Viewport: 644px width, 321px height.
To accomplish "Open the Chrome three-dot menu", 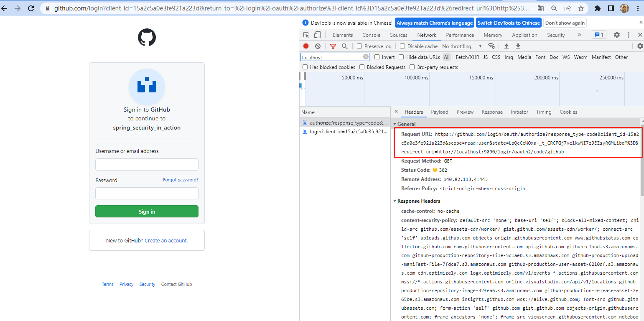I will click(x=638, y=8).
